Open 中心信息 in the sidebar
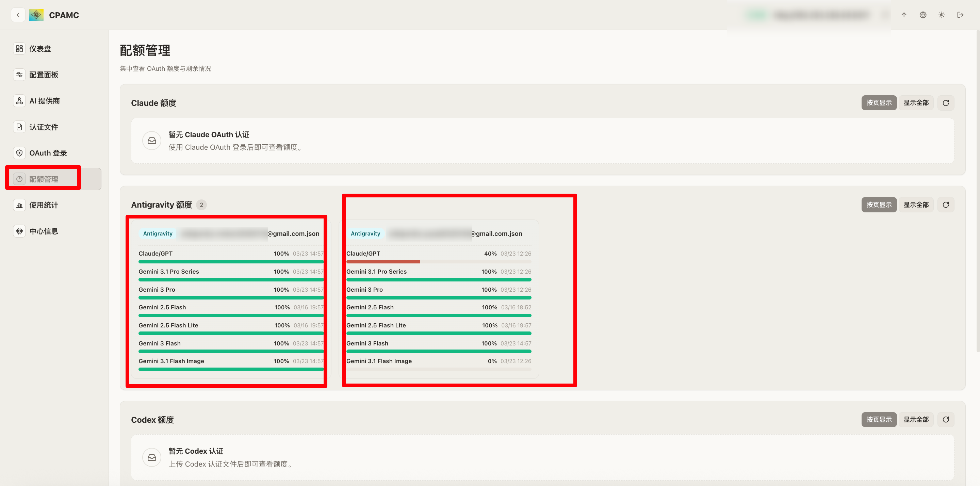Screen dimensions: 980x486 point(43,231)
